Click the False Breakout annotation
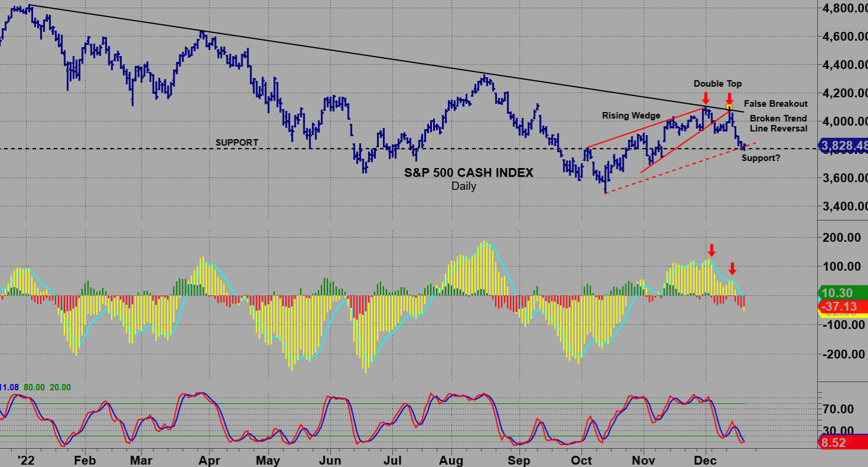This screenshot has width=868, height=467. point(775,104)
